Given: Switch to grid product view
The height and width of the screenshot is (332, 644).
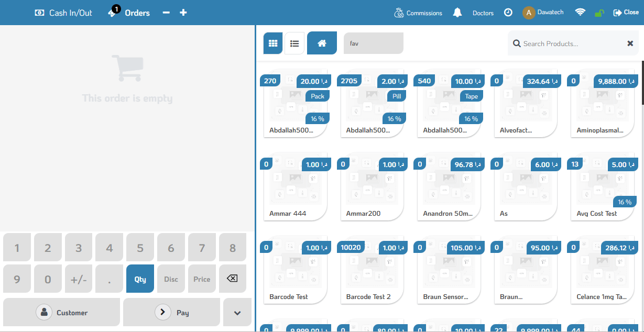Looking at the screenshot, I should (273, 43).
